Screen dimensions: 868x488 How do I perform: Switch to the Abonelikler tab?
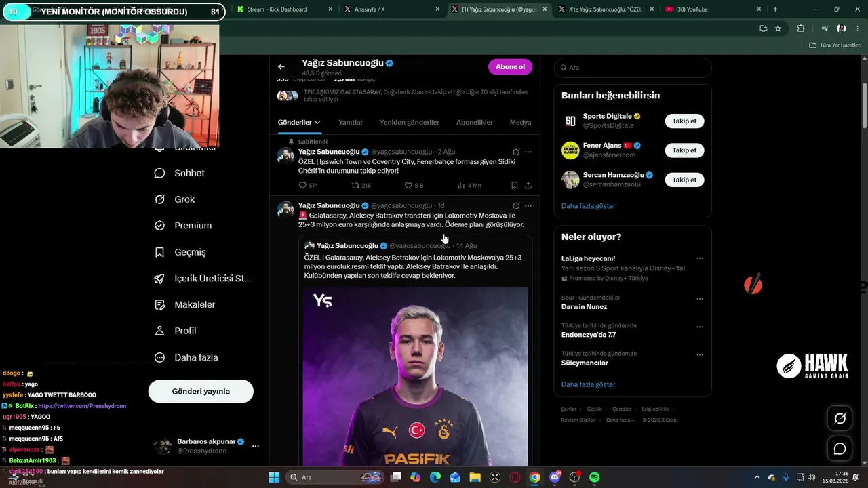pos(475,122)
